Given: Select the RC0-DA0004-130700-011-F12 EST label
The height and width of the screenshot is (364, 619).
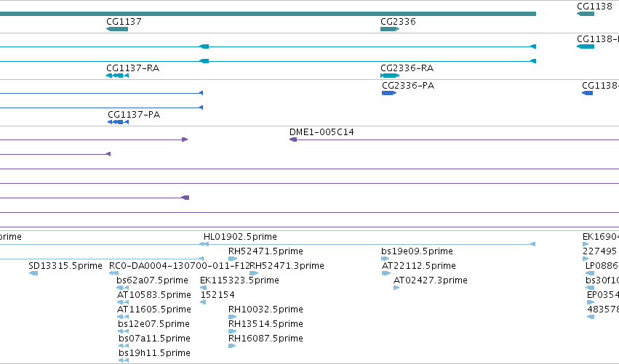Looking at the screenshot, I should pos(179,266).
